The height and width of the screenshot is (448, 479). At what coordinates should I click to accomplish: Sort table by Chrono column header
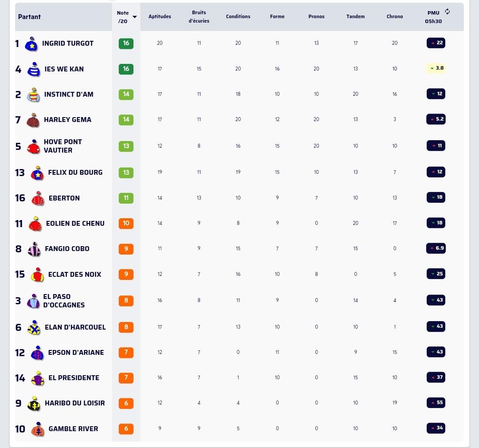395,16
